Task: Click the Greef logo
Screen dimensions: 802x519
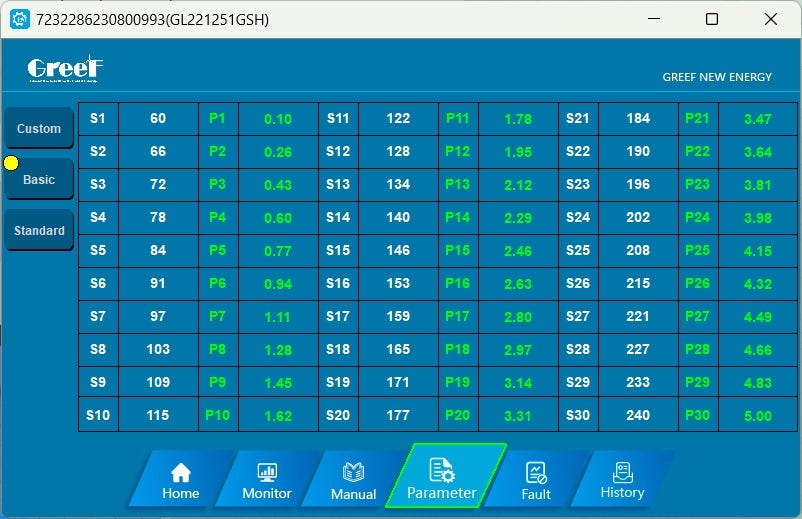Action: [x=65, y=69]
